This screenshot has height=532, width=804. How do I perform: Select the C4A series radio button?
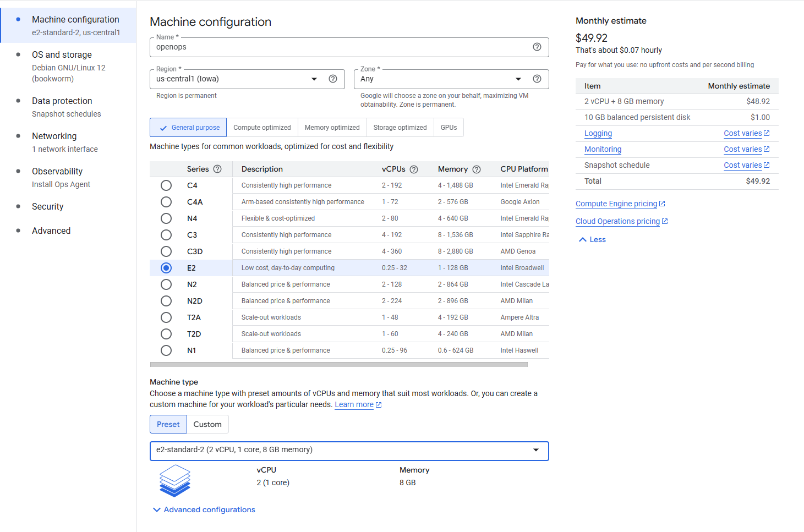[x=166, y=202]
